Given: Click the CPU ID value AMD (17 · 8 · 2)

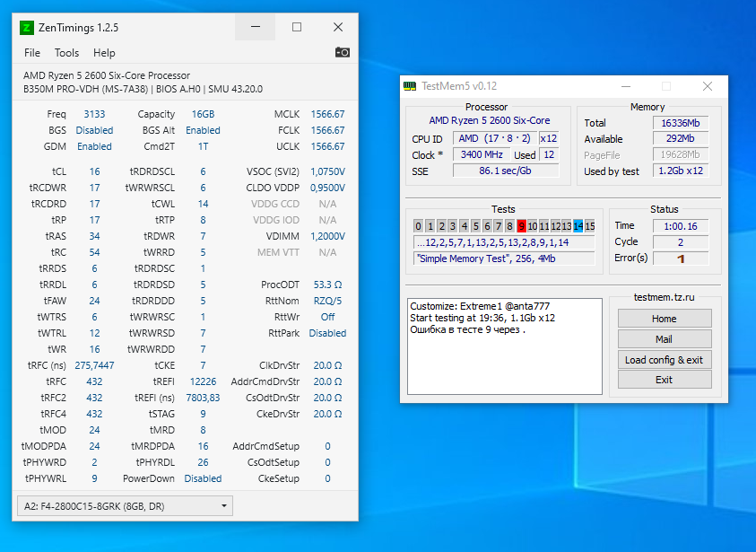Looking at the screenshot, I should coord(495,138).
